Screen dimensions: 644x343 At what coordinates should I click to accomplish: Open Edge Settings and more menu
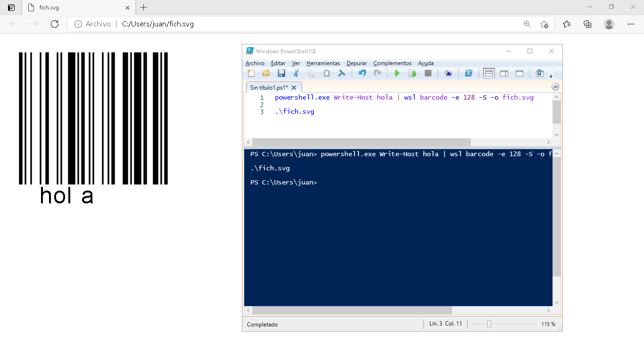coord(631,24)
